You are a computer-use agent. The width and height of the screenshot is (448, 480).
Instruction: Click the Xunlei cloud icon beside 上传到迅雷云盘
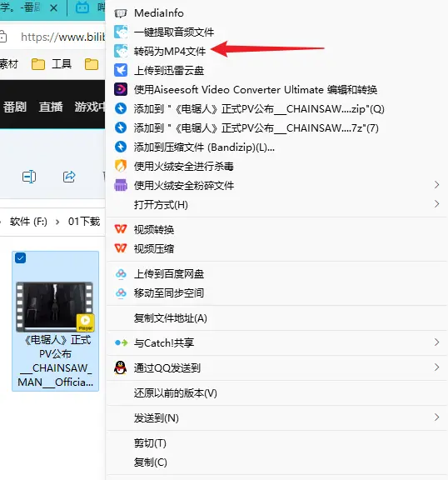pos(121,70)
